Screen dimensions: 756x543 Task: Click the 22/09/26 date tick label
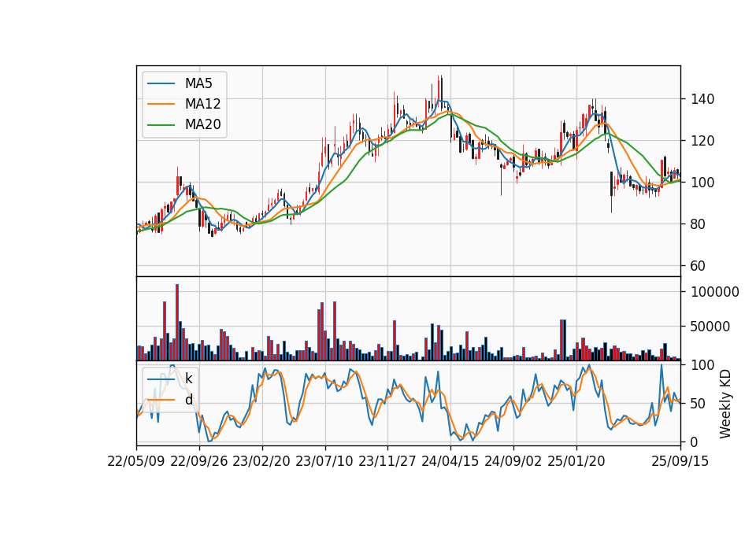199,462
